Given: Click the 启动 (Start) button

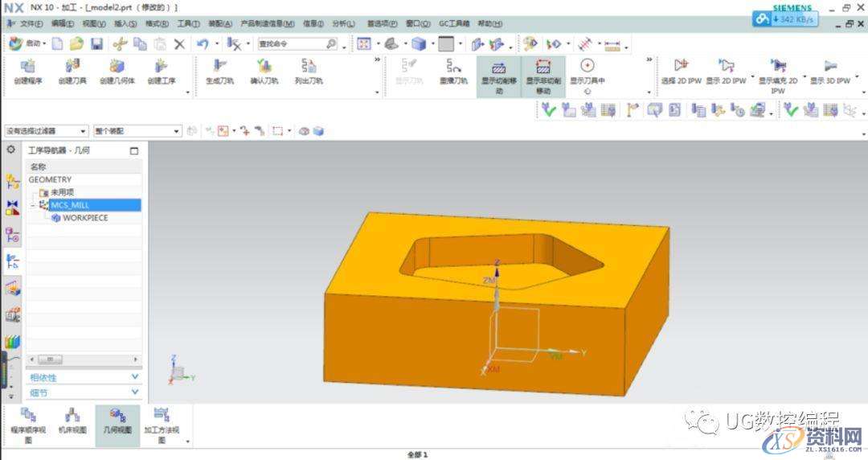Looking at the screenshot, I should click(28, 43).
